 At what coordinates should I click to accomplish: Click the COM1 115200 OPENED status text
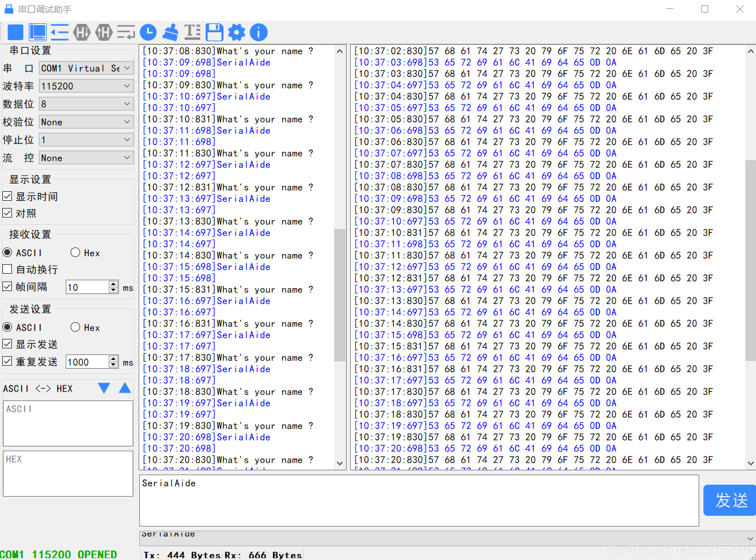click(x=59, y=555)
